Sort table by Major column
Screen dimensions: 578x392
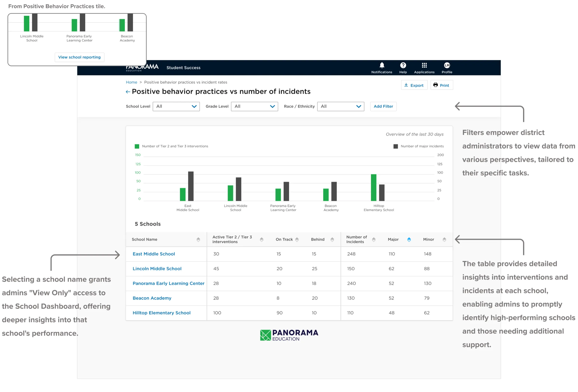pyautogui.click(x=409, y=239)
